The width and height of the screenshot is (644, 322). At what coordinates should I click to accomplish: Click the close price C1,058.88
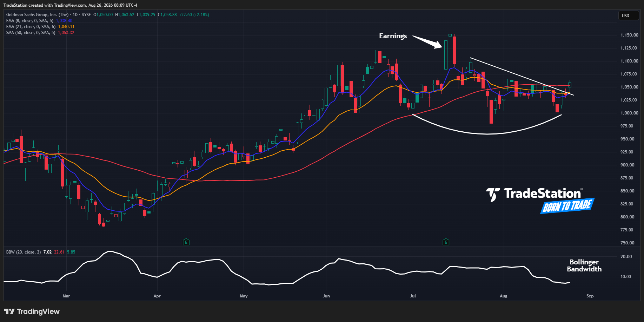coord(167,15)
